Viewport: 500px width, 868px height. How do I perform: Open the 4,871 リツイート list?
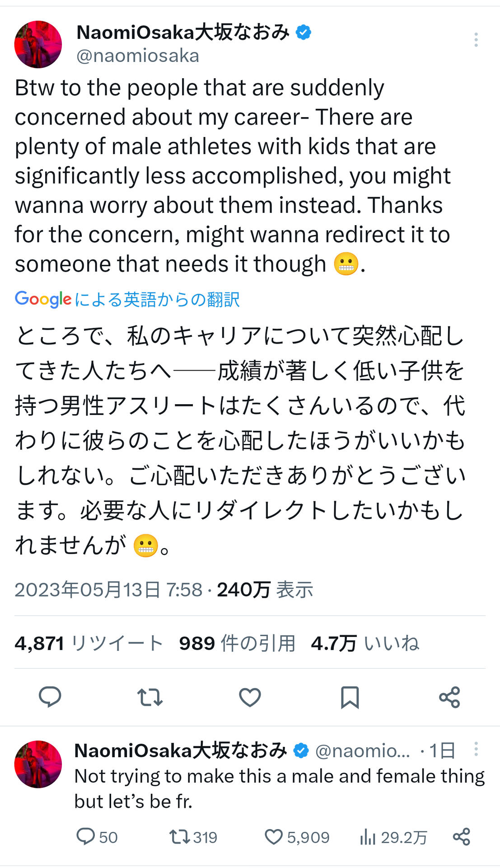tap(89, 643)
